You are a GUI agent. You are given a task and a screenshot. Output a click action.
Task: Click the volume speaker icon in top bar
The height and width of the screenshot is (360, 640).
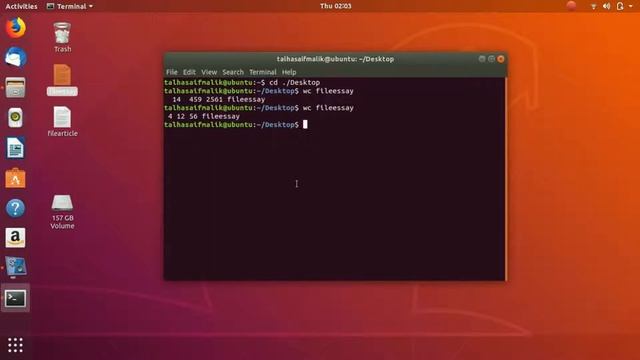(x=607, y=6)
